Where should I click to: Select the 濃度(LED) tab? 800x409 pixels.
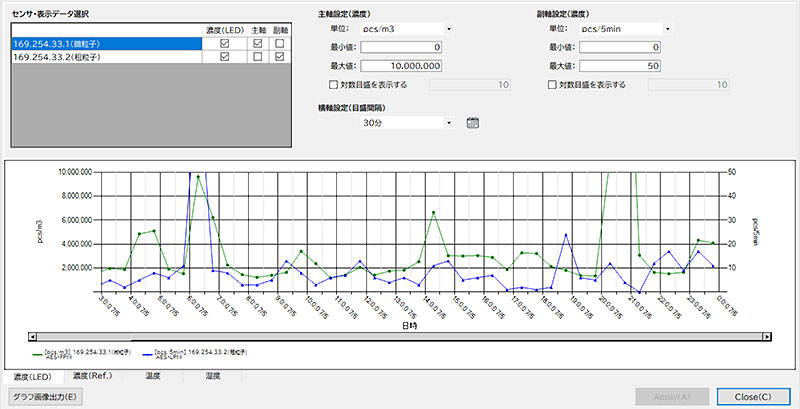[x=32, y=377]
